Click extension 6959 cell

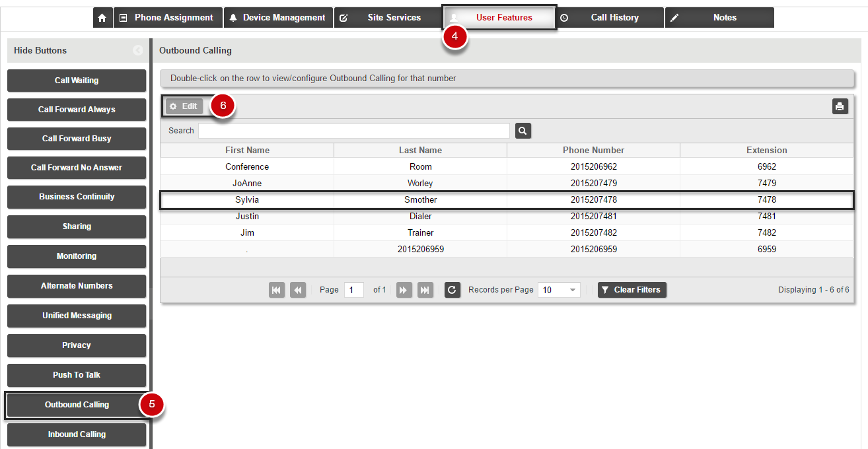click(767, 250)
